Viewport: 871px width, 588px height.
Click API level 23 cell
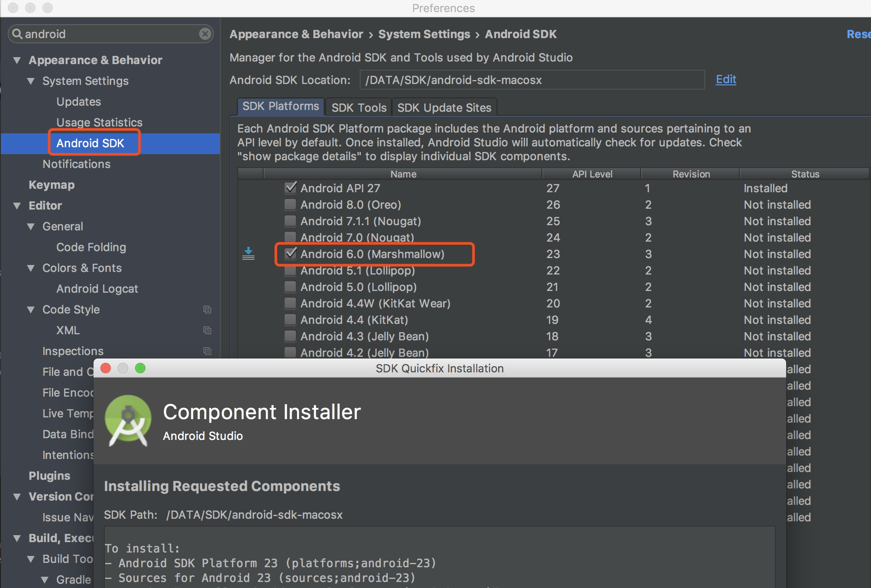[553, 254]
